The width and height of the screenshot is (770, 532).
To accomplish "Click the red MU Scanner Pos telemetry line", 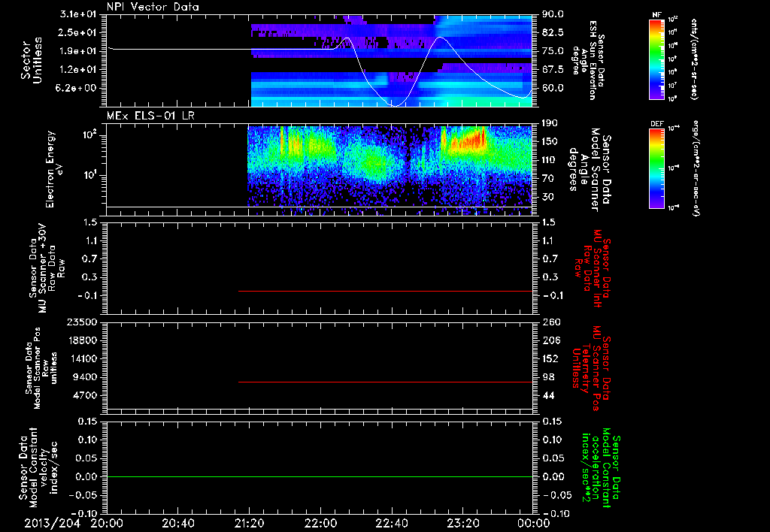I will tap(385, 382).
